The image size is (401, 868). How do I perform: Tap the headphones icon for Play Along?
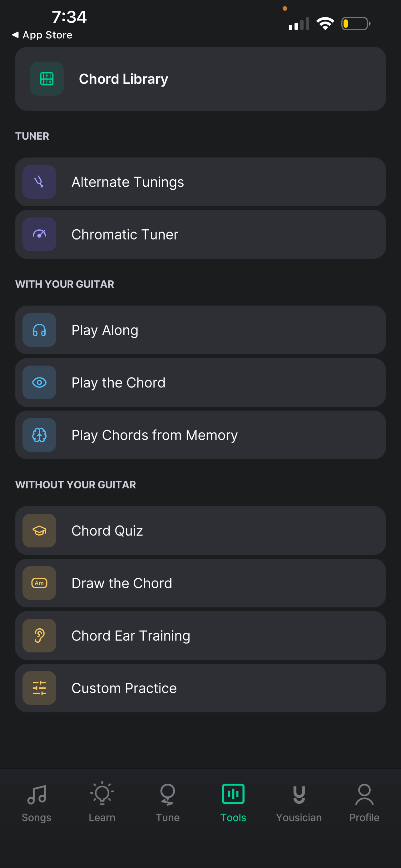tap(39, 330)
